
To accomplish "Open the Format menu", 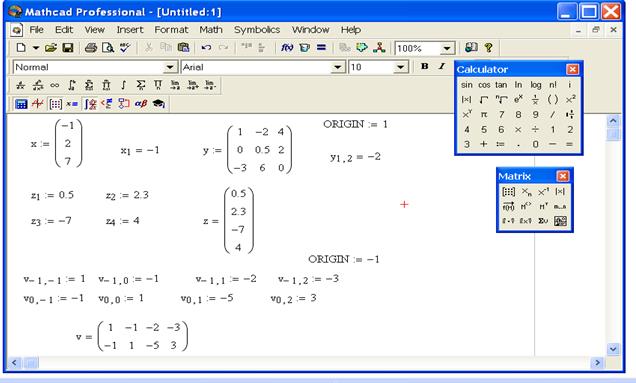I will click(171, 30).
